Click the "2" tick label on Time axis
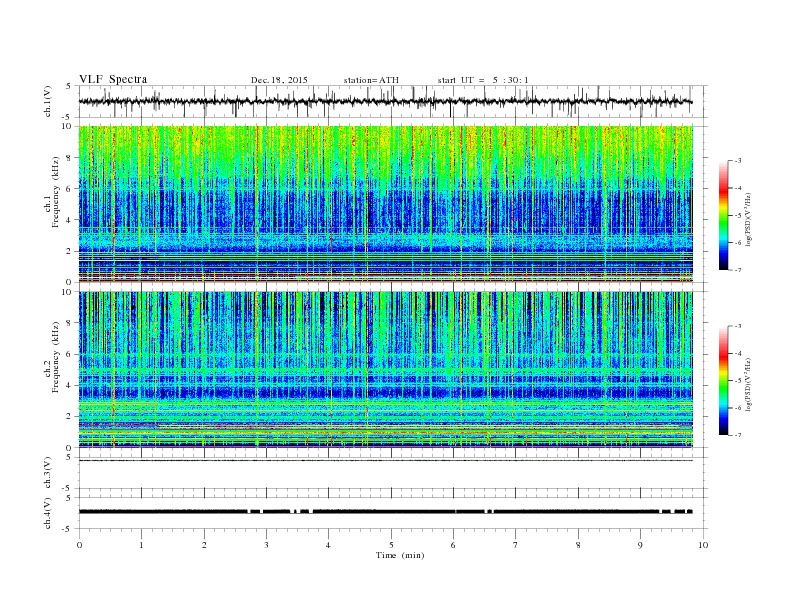Image resolution: width=792 pixels, height=612 pixels. (204, 545)
